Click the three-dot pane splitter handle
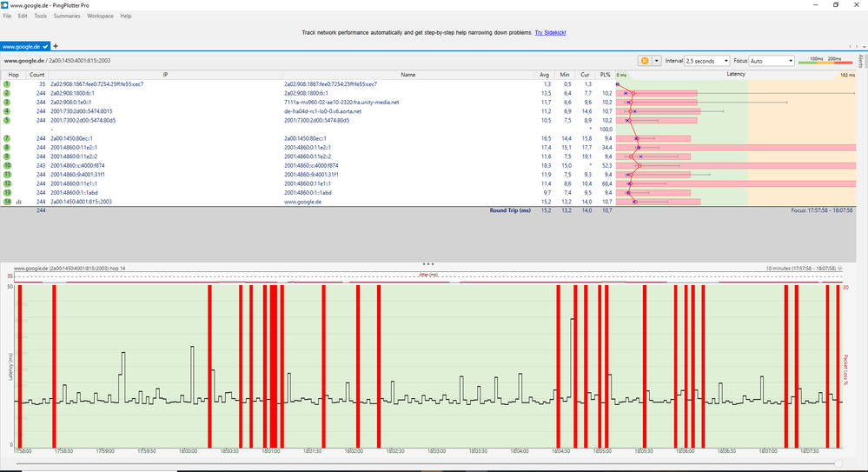The height and width of the screenshot is (472, 868). (x=427, y=264)
